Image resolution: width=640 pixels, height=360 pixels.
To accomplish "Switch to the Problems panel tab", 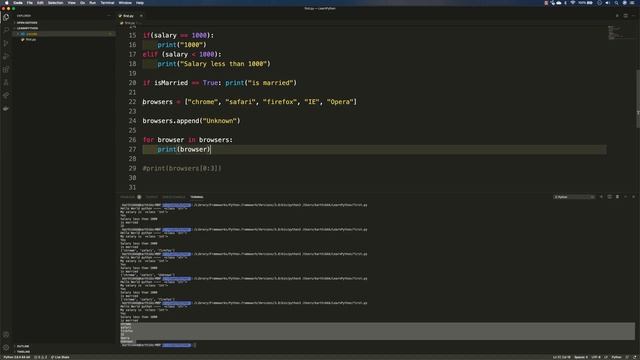I will click(x=128, y=197).
